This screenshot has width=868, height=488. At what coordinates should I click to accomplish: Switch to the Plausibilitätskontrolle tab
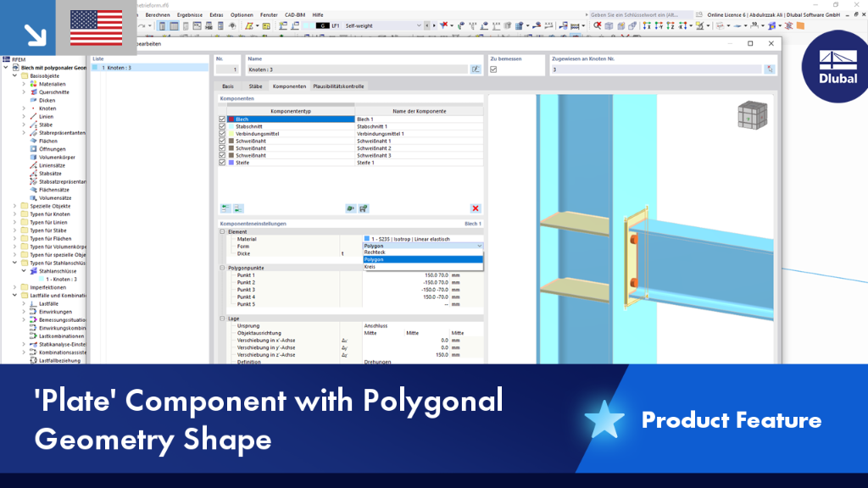point(338,86)
